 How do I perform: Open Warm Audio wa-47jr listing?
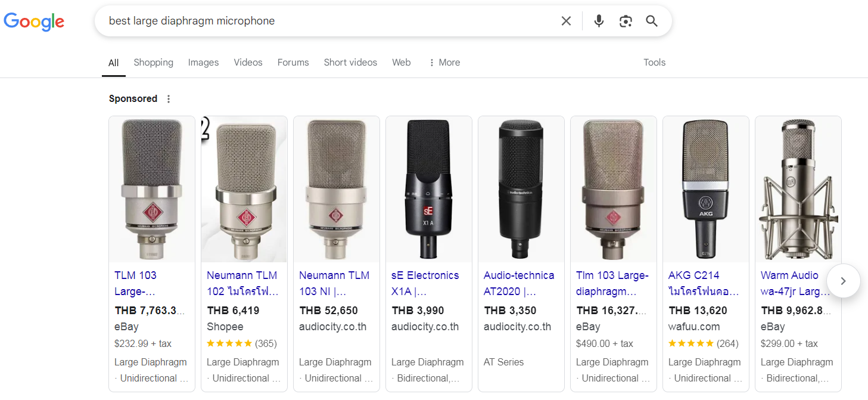795,283
